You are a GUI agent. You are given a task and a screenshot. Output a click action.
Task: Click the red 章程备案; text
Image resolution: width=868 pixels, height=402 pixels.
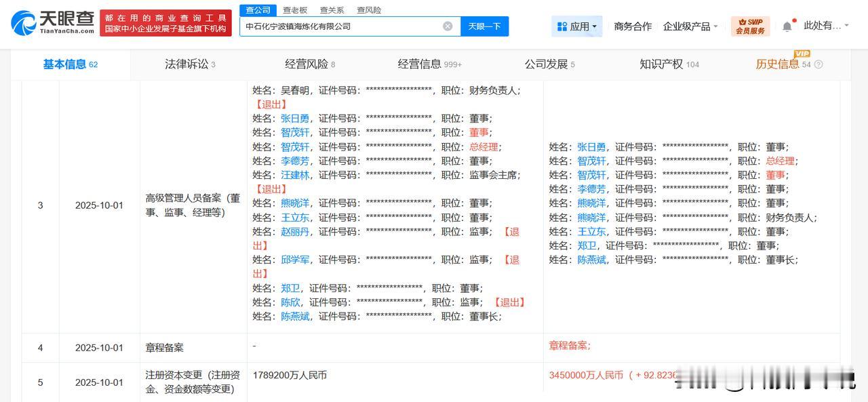point(570,346)
